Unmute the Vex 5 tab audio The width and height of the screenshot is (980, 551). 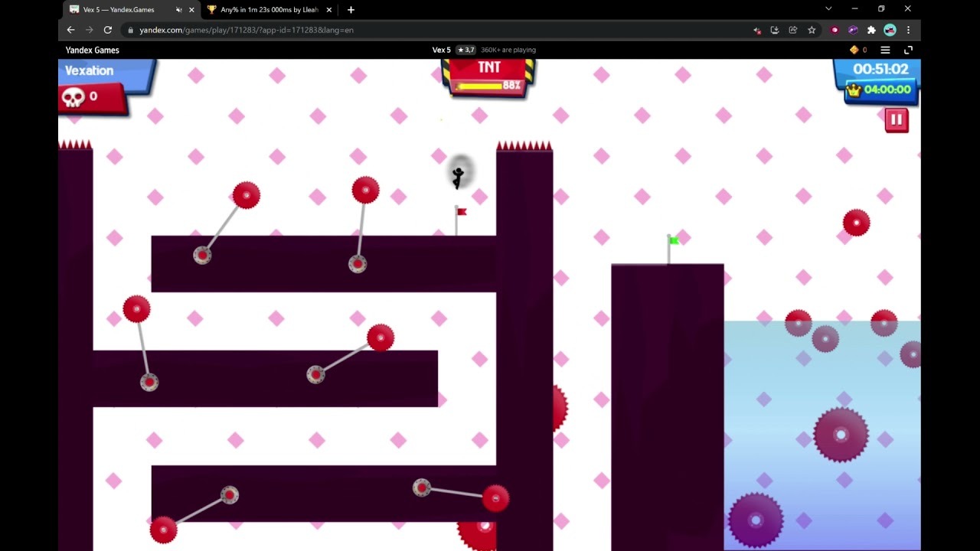[178, 10]
